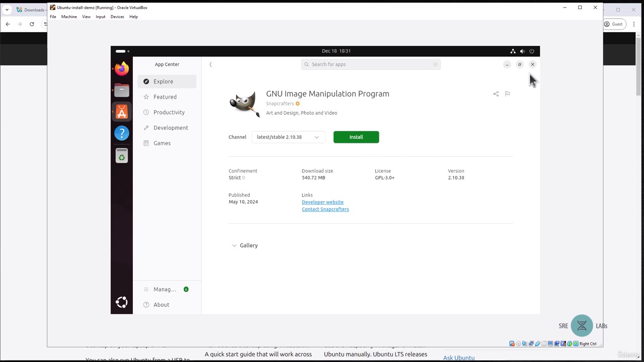The width and height of the screenshot is (644, 362).
Task: Click the search magnifier icon
Action: [x=306, y=64]
